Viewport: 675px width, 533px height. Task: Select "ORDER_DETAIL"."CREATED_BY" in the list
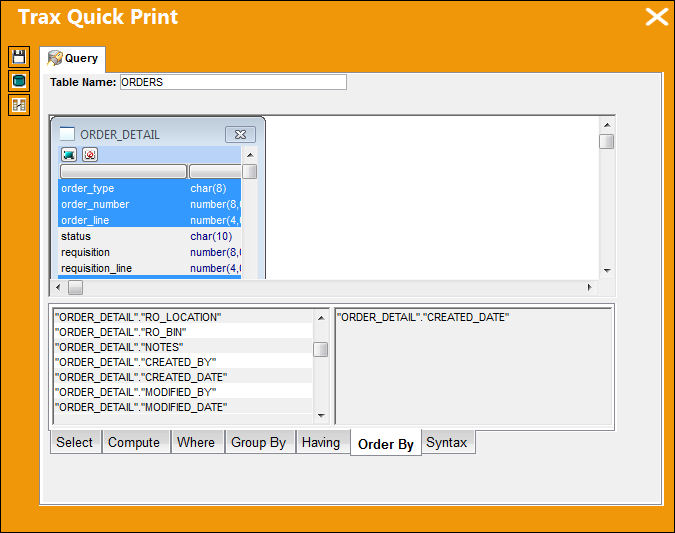point(183,362)
